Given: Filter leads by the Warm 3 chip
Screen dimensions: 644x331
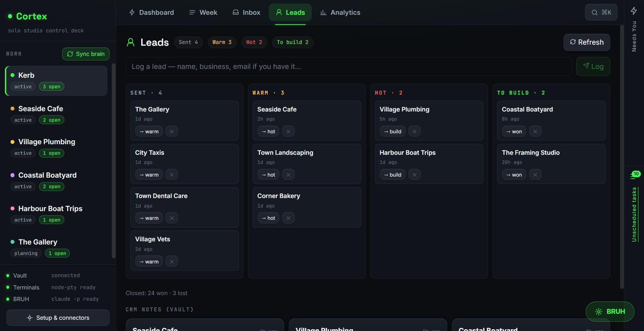Looking at the screenshot, I should point(222,42).
